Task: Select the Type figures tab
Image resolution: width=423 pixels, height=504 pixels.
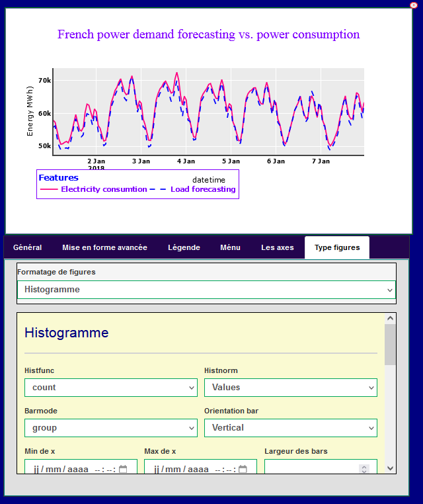Action: click(x=337, y=247)
